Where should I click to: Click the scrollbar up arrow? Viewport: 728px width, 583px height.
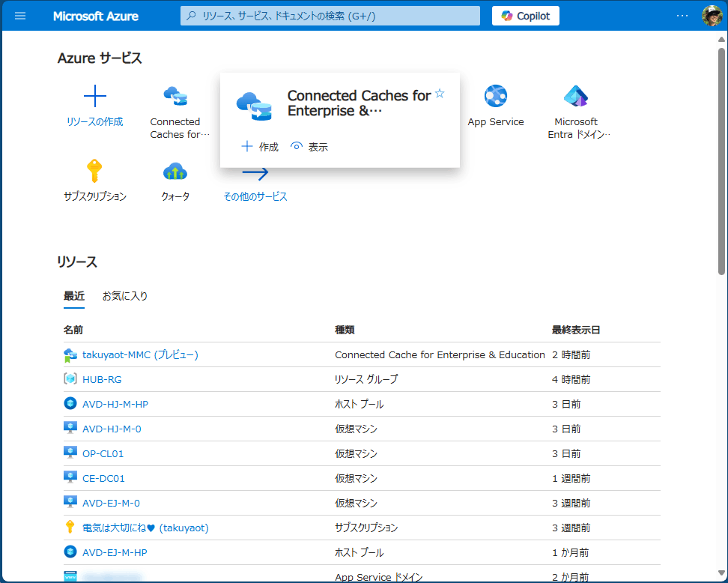(x=721, y=40)
